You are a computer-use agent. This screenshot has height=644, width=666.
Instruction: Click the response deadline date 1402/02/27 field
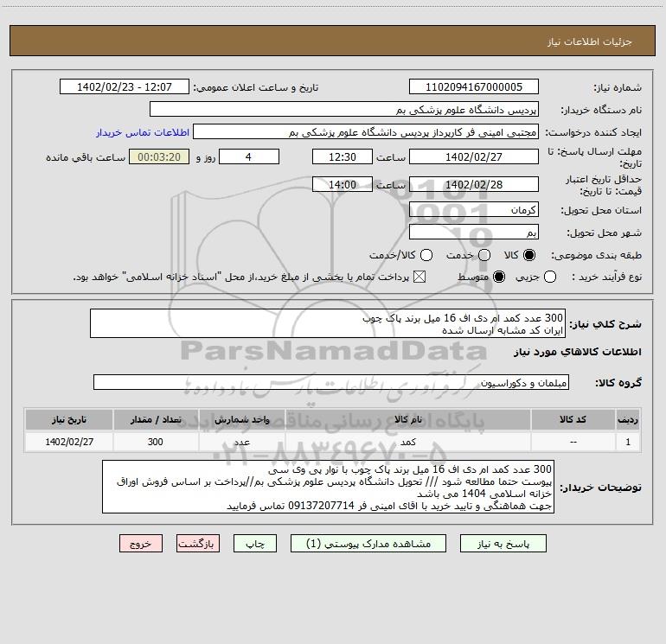pyautogui.click(x=474, y=157)
